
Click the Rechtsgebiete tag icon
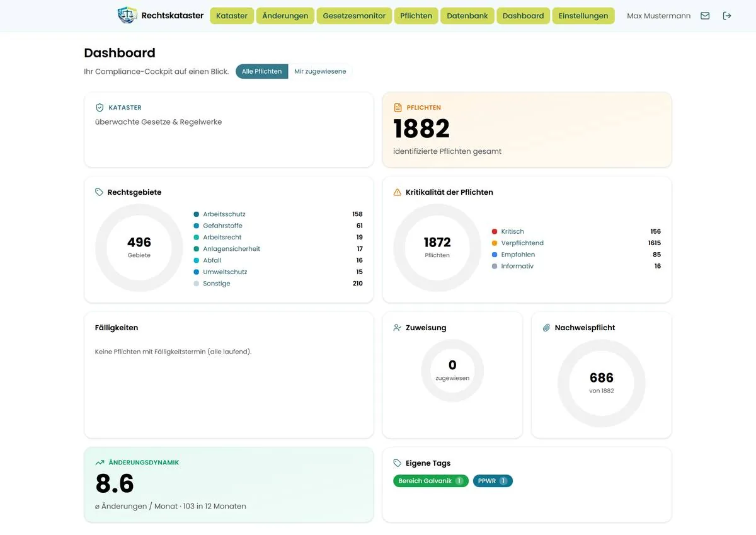coord(99,192)
